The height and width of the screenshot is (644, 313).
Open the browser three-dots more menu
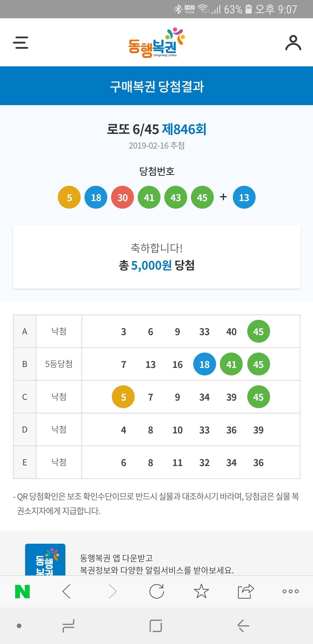(x=291, y=592)
